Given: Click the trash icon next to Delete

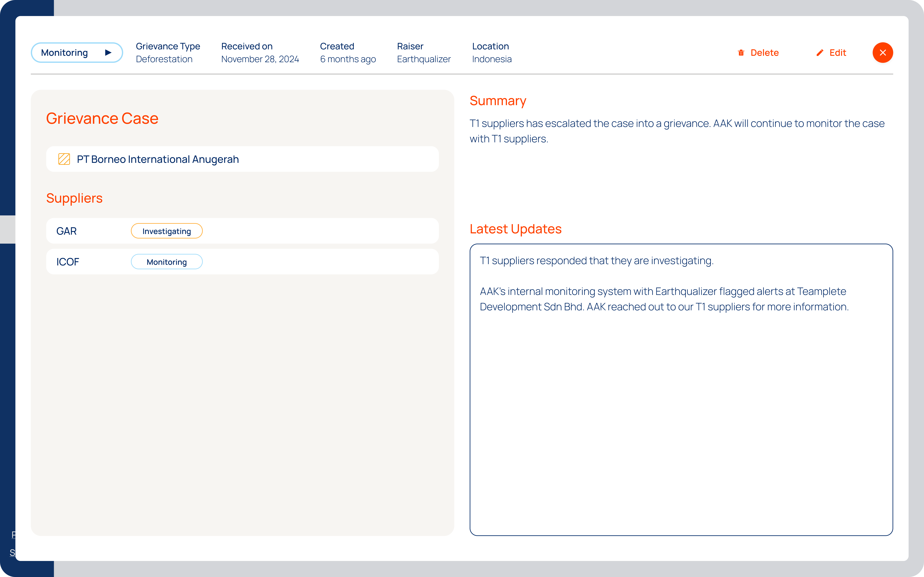Looking at the screenshot, I should point(741,53).
